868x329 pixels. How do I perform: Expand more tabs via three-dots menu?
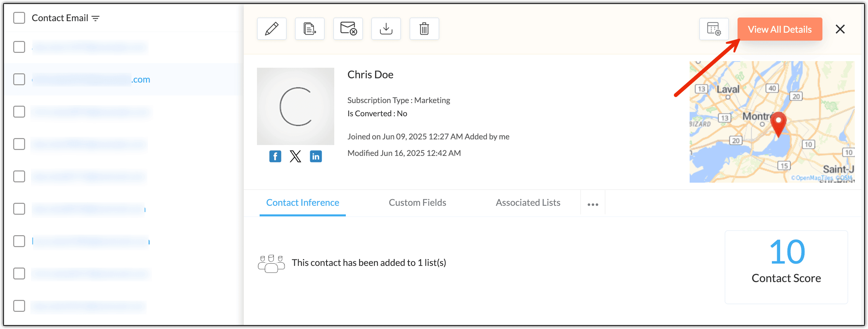click(593, 204)
